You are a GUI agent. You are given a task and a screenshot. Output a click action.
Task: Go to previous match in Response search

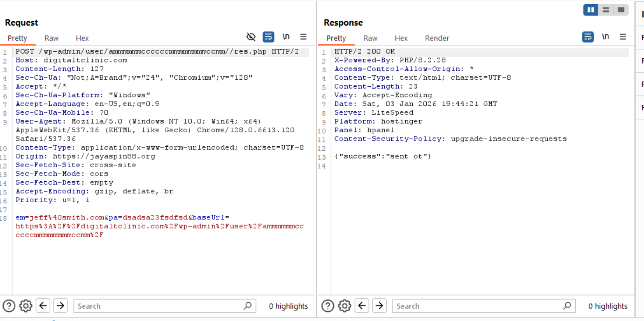coord(362,306)
